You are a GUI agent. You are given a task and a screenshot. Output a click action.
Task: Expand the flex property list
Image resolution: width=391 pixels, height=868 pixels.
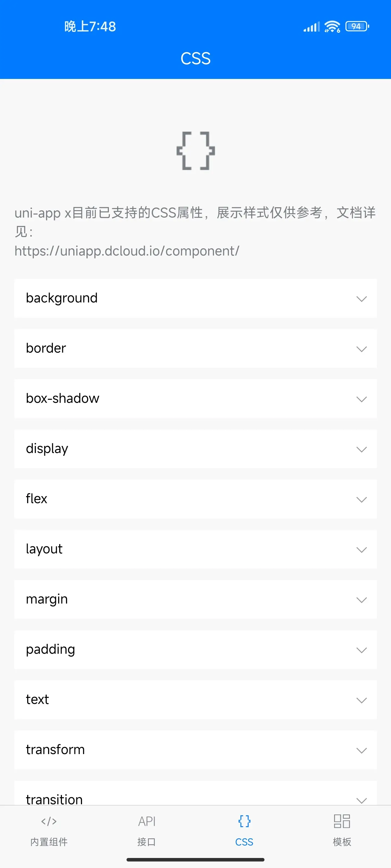click(x=195, y=499)
